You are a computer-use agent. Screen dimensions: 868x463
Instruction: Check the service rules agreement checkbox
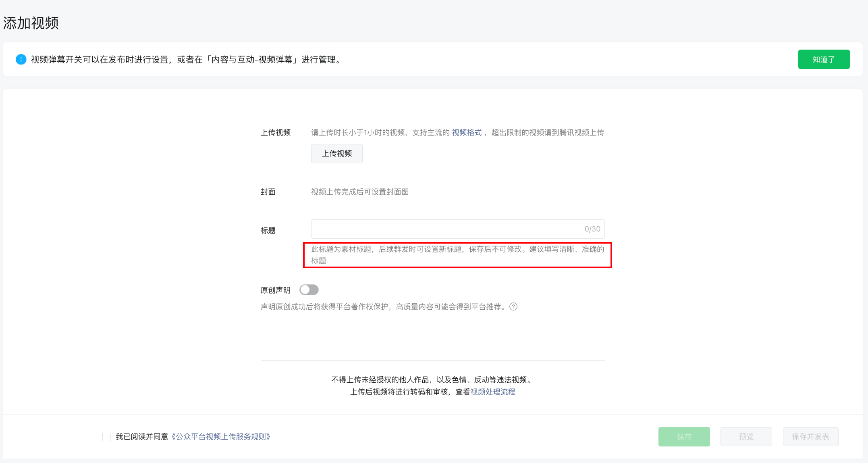[107, 437]
